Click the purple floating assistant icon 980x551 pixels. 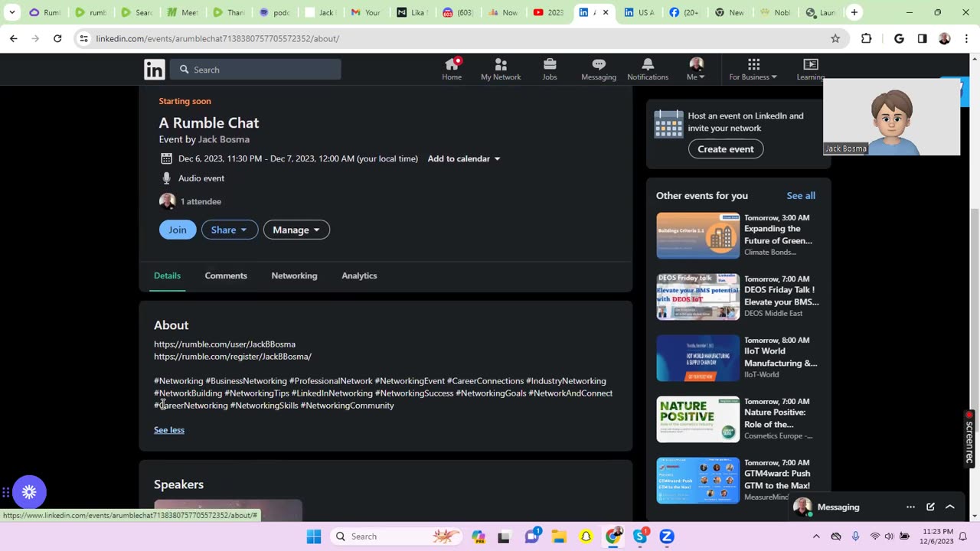(x=29, y=492)
